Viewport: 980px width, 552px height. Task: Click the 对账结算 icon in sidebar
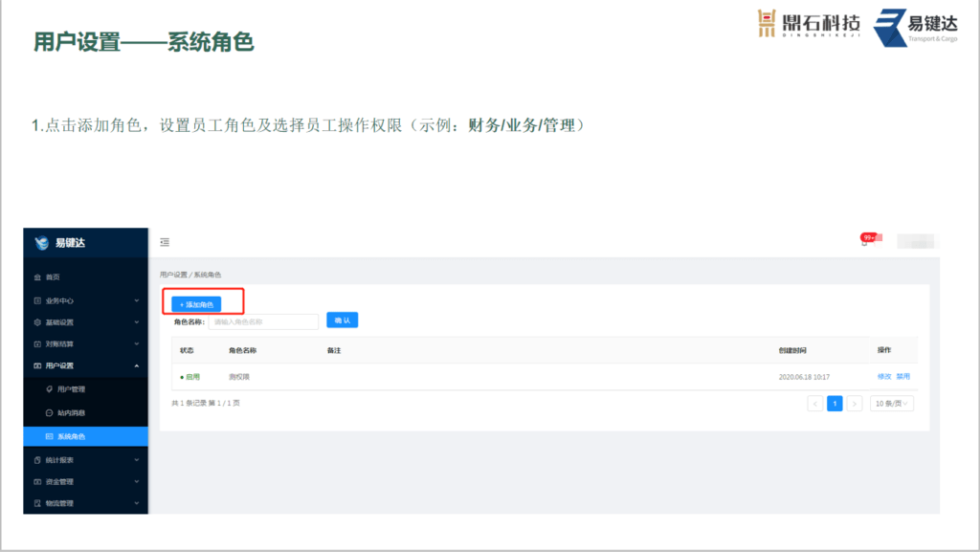point(37,344)
